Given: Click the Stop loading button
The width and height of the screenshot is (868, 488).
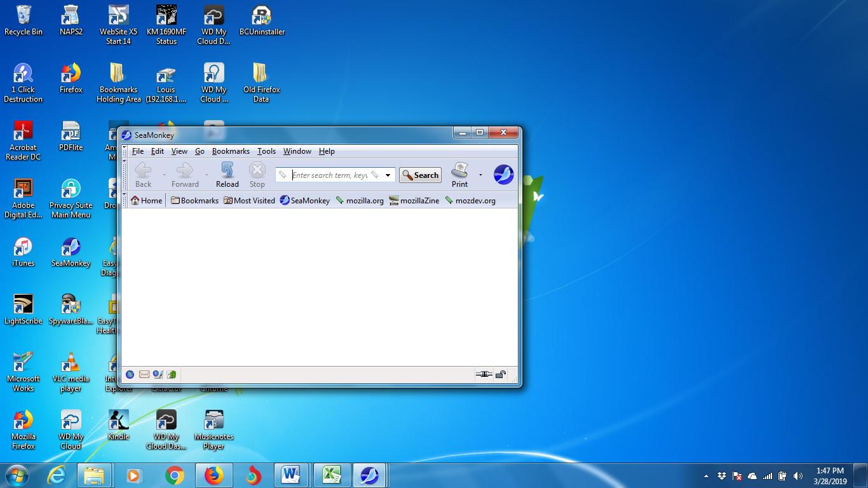Looking at the screenshot, I should click(x=257, y=174).
